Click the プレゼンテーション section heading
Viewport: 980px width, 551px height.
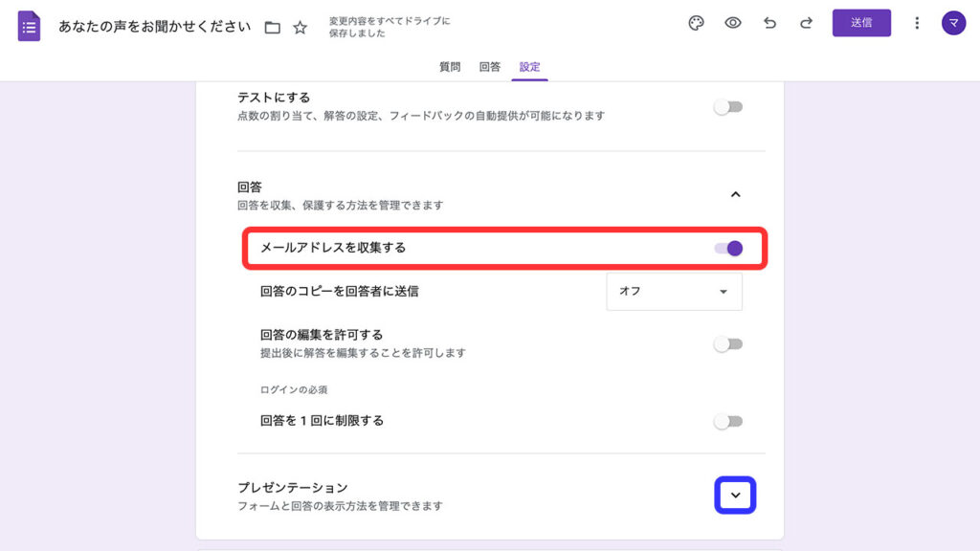(293, 487)
